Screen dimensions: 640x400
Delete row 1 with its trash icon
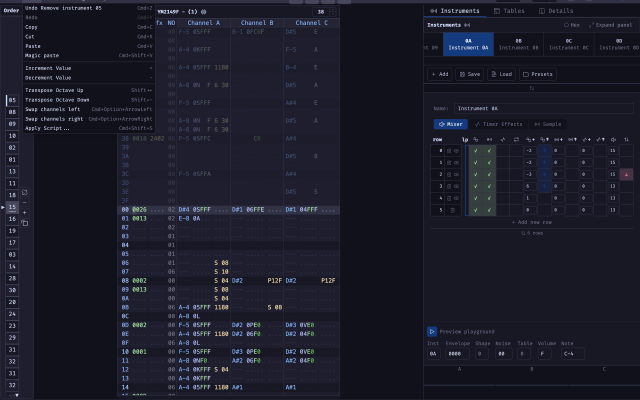(x=449, y=162)
